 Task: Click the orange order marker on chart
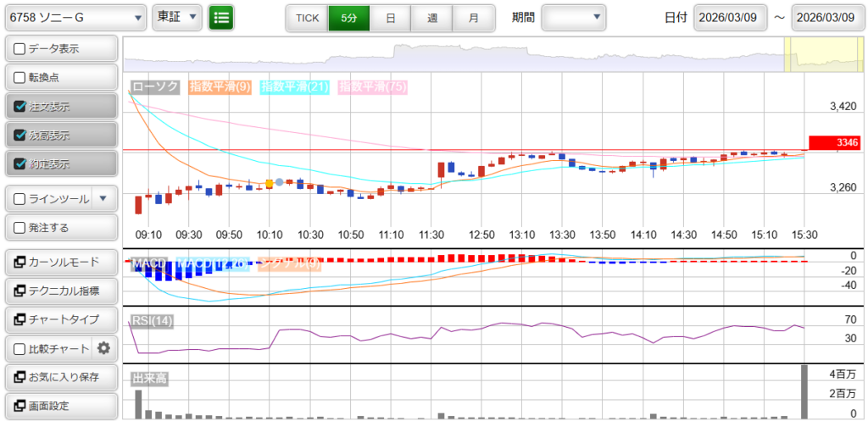[x=270, y=183]
